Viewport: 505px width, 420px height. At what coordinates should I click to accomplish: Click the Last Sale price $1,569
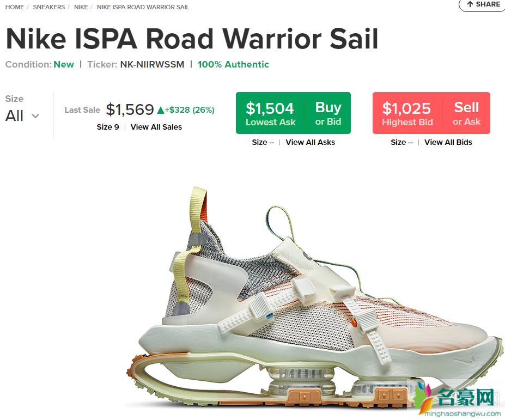click(x=130, y=109)
